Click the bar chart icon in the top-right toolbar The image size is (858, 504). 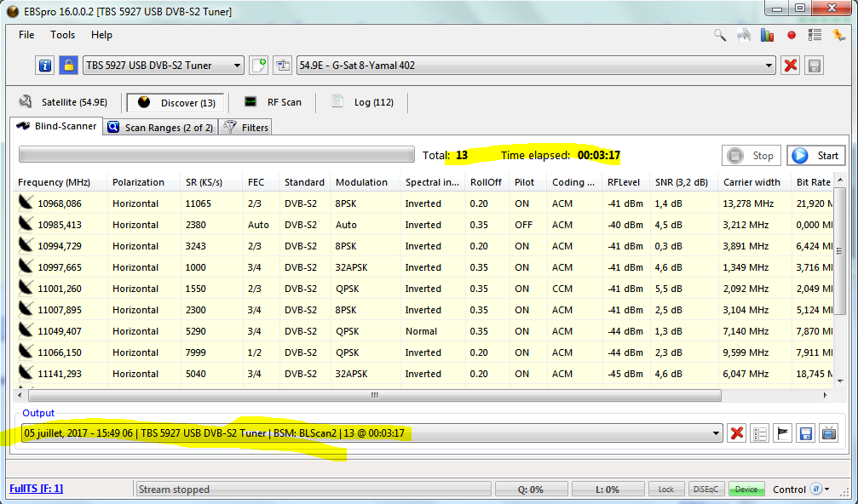coord(767,35)
